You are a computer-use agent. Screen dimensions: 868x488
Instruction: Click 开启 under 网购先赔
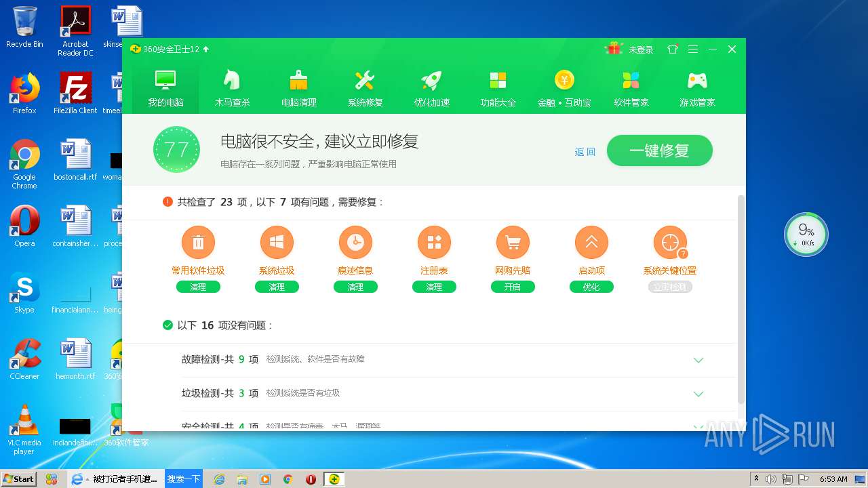tap(513, 287)
